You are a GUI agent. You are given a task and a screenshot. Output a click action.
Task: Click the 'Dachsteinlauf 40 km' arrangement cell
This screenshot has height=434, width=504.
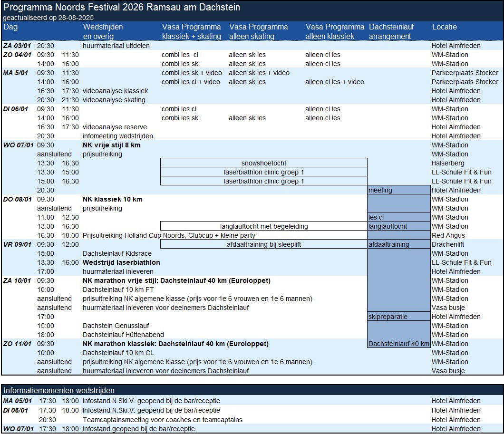[399, 344]
